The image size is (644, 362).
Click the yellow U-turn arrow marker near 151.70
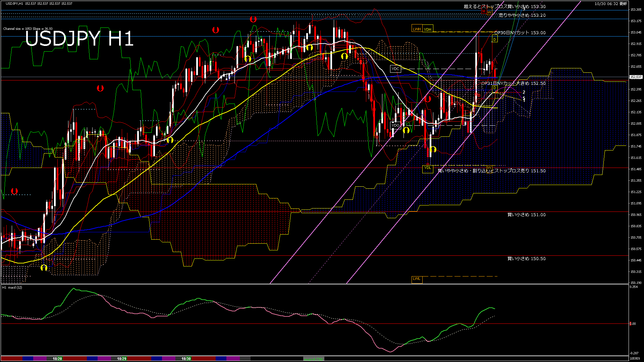pos(434,150)
